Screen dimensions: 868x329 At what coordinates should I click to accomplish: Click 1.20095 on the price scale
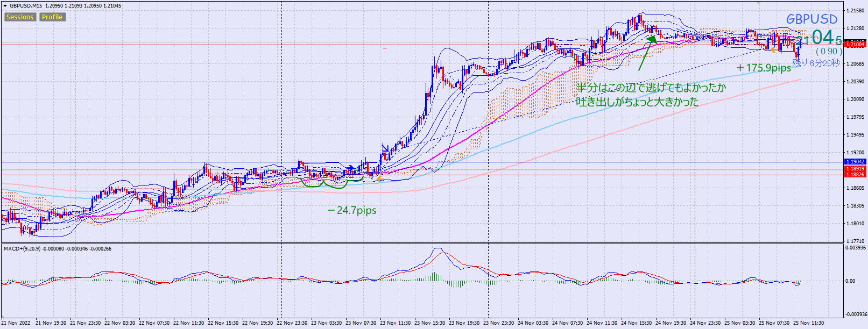coord(856,99)
